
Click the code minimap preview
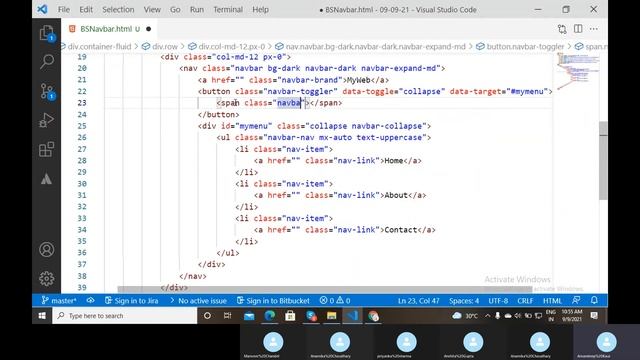click(578, 71)
